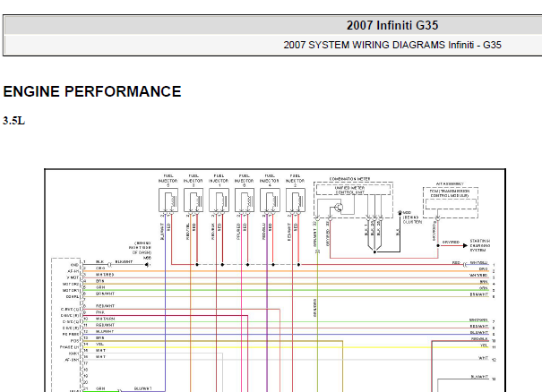Viewport: 542px width, 392px height.
Task: Click the '3.5L' subheading
Action: [13, 121]
